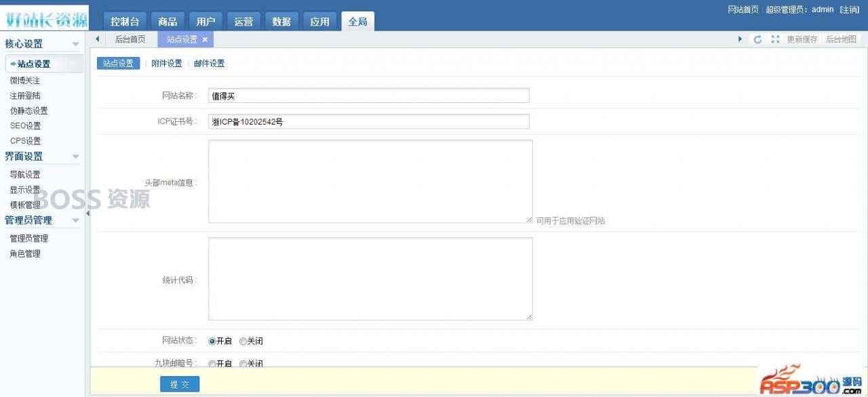Click the 注销 logout link
Image resolution: width=868 pixels, height=397 pixels.
pyautogui.click(x=849, y=9)
